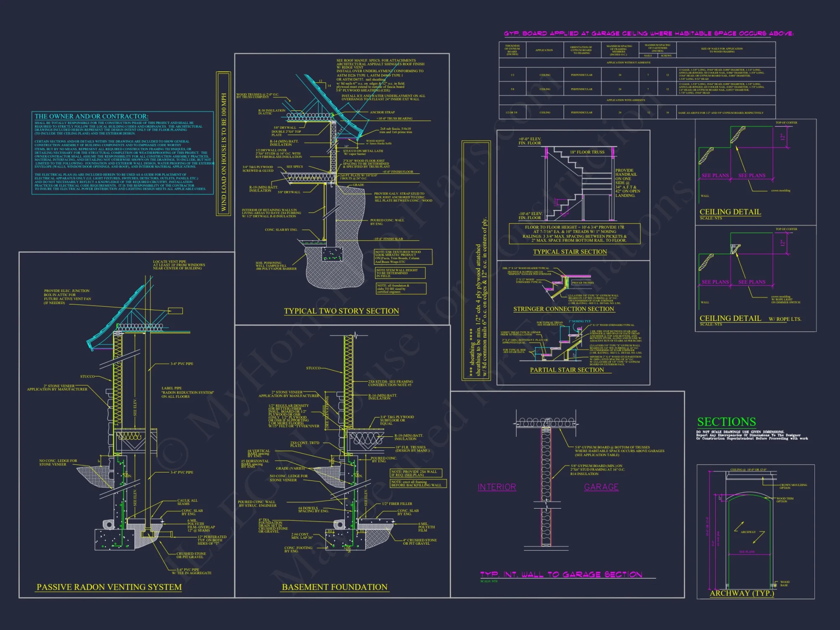Click the upper CEILING DETAIL title
Viewport: 840px width, 630px height.
[x=730, y=212]
